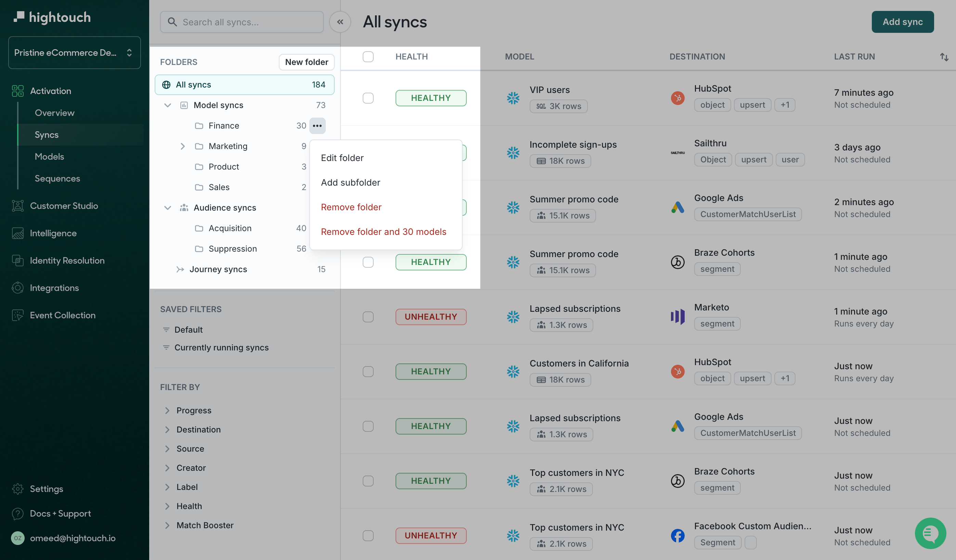Select Remove folder and 30 models

385,232
